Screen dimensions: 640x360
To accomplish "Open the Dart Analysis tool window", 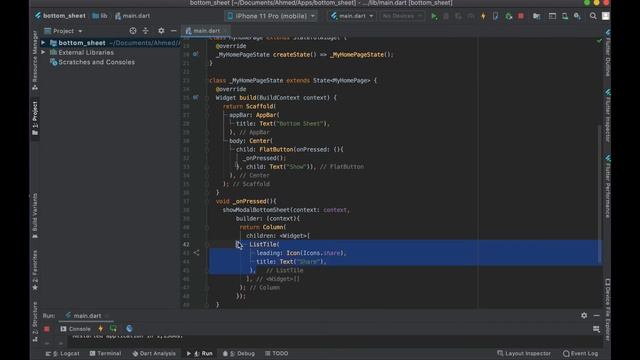I will [x=154, y=353].
